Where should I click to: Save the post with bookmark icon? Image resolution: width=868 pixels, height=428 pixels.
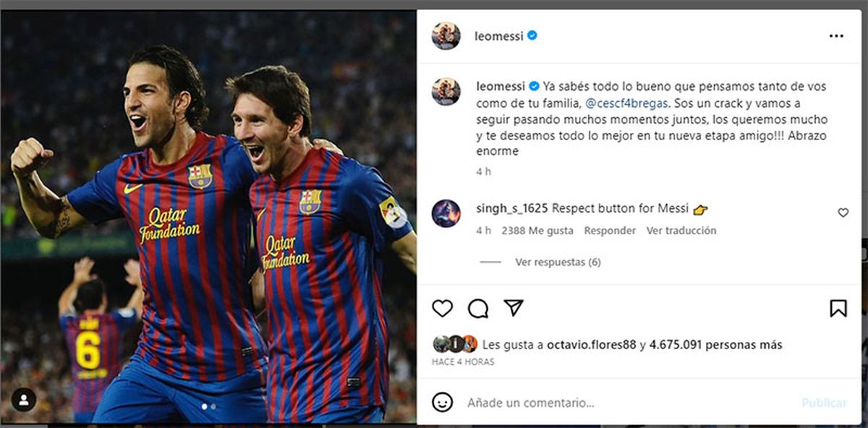(838, 309)
